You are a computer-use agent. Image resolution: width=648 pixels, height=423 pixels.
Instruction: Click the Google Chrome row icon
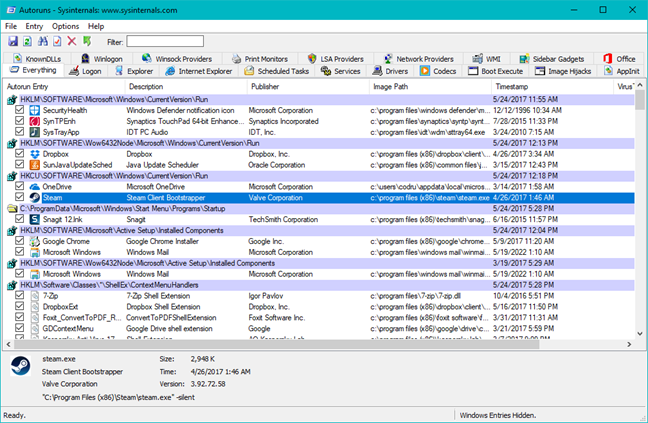click(35, 241)
